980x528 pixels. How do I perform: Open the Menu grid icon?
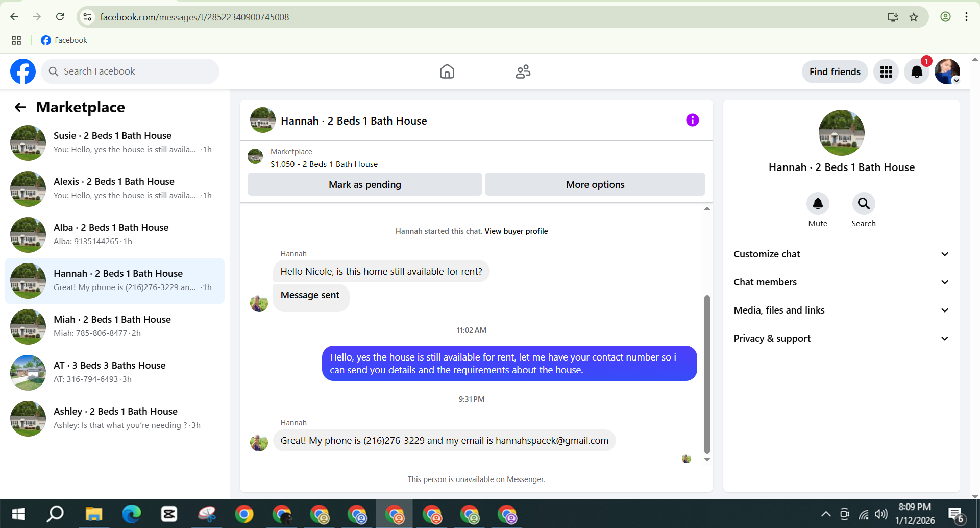886,72
